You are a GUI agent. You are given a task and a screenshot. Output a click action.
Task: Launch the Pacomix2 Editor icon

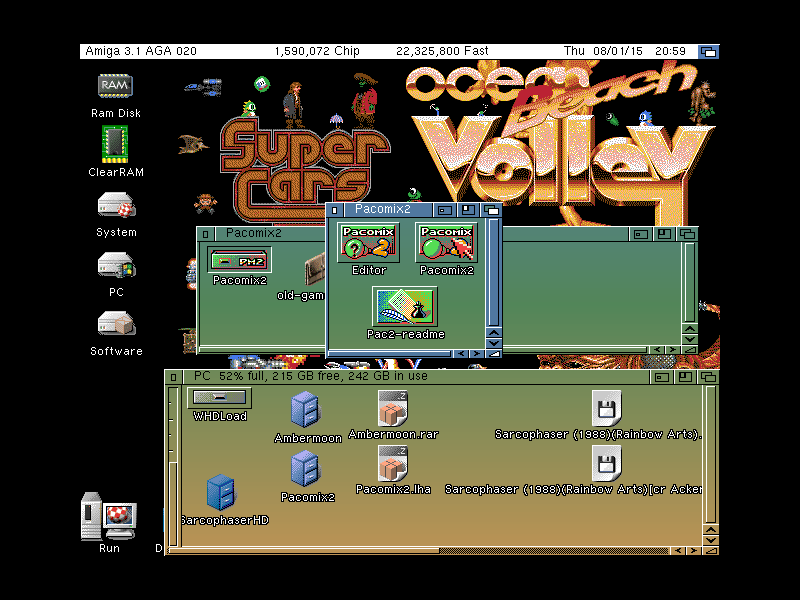pos(368,242)
